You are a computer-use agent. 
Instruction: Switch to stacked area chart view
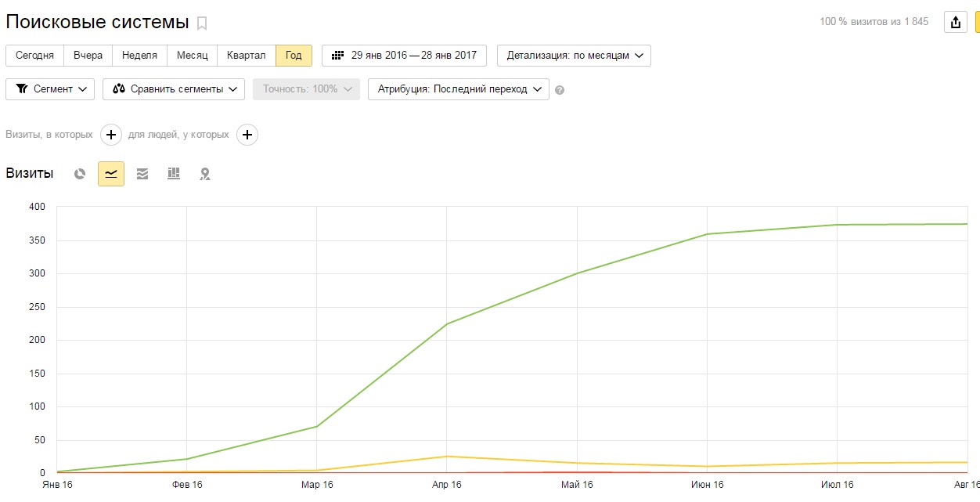click(x=142, y=174)
